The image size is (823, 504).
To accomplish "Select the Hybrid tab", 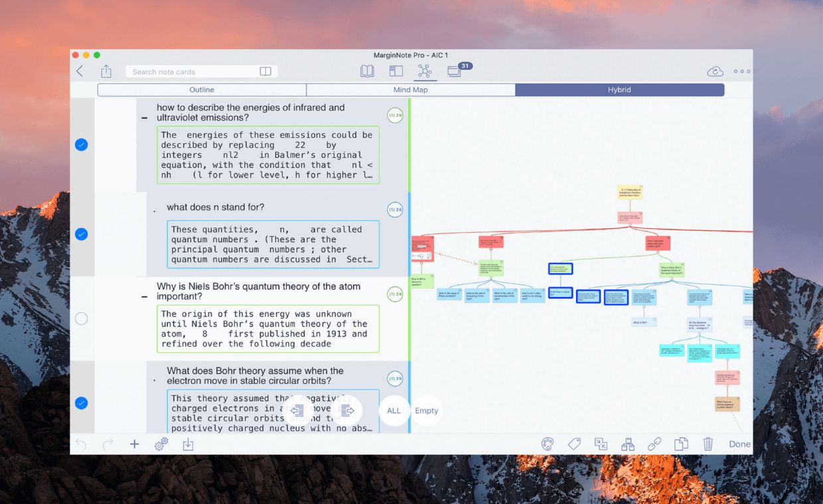I will (619, 90).
